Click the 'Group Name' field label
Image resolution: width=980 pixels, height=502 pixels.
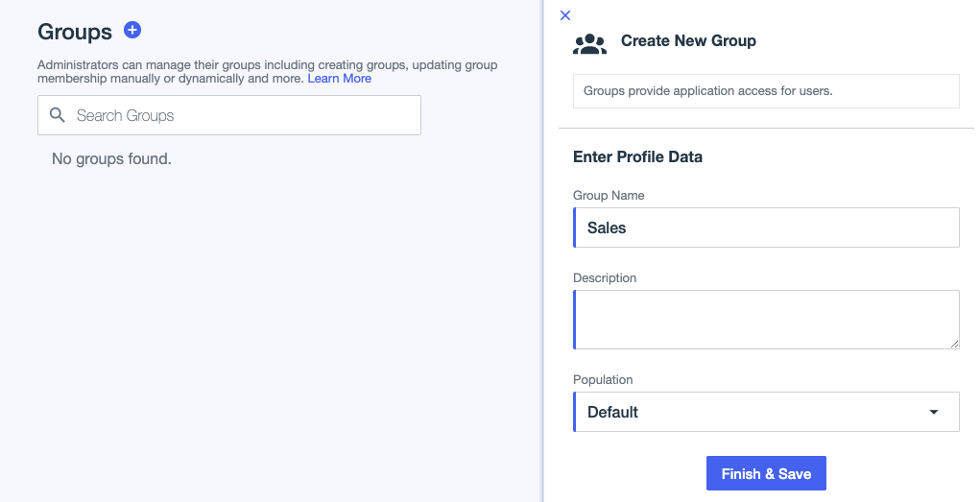tap(609, 196)
